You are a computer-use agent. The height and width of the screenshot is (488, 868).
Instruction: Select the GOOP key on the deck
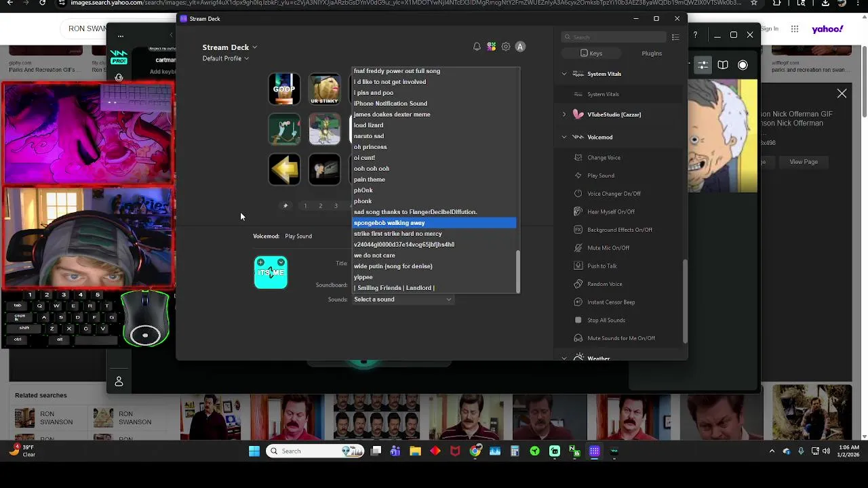point(284,89)
